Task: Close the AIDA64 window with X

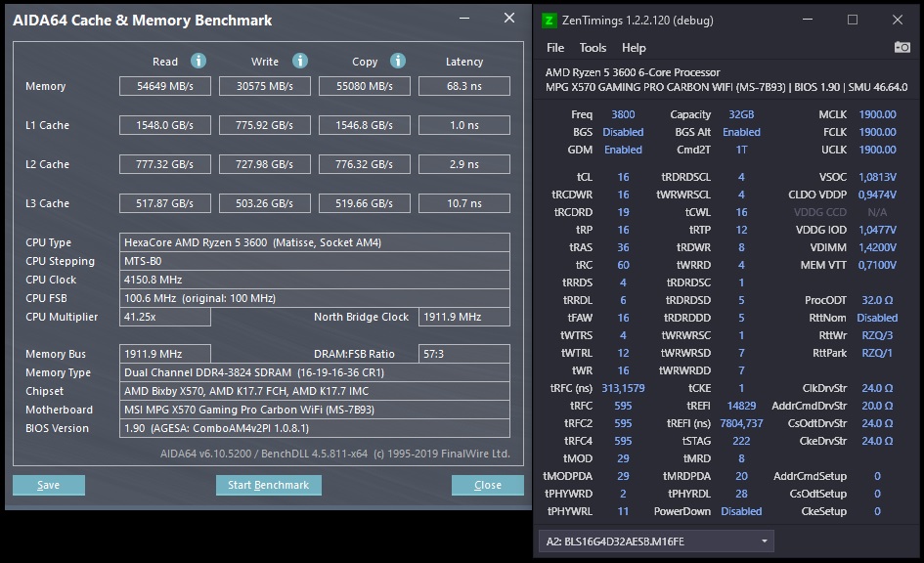Action: [509, 19]
